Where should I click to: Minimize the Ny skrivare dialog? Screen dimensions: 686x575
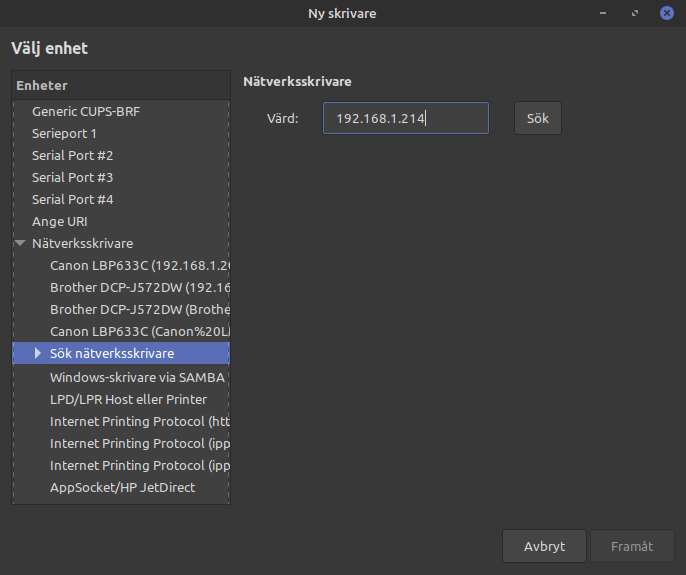point(604,13)
